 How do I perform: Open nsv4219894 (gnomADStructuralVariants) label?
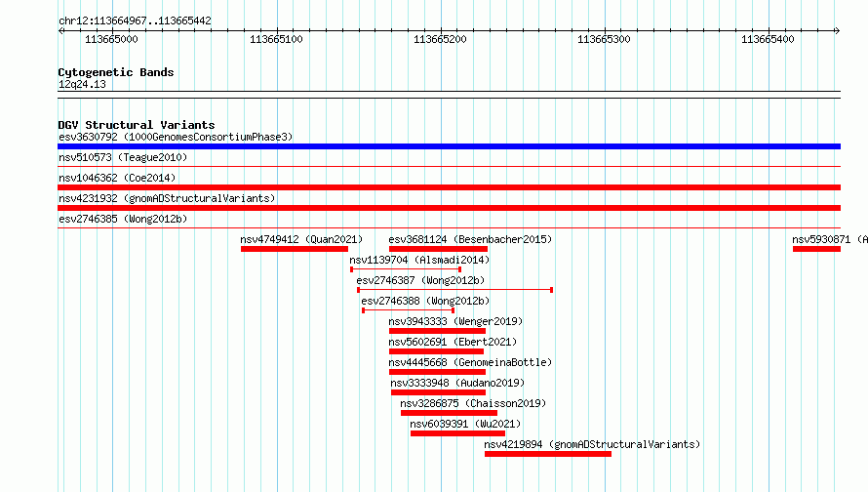pyautogui.click(x=592, y=444)
